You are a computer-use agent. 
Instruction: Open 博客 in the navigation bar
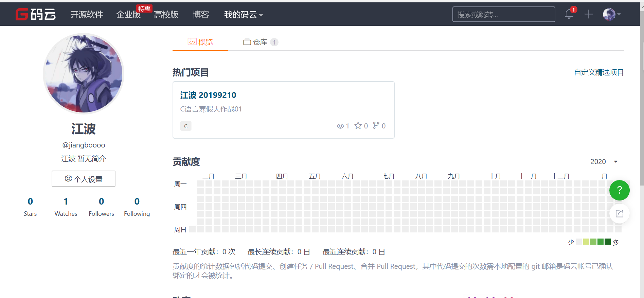(x=201, y=15)
